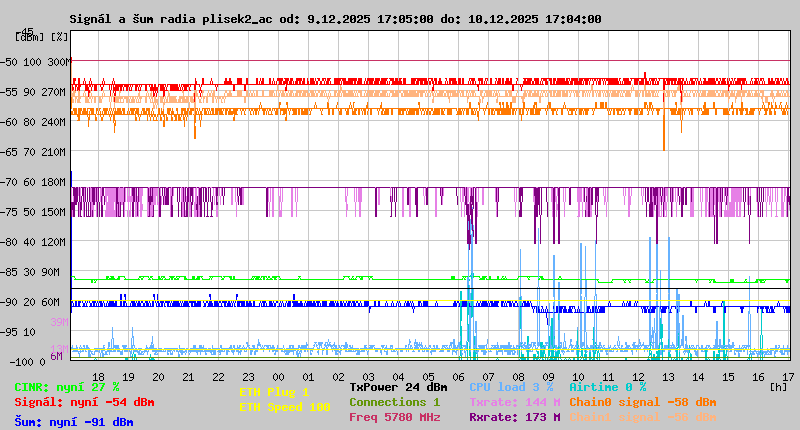Click the '-65' dBm y-axis label
Viewport: 800px width, 430px height.
click(x=9, y=152)
